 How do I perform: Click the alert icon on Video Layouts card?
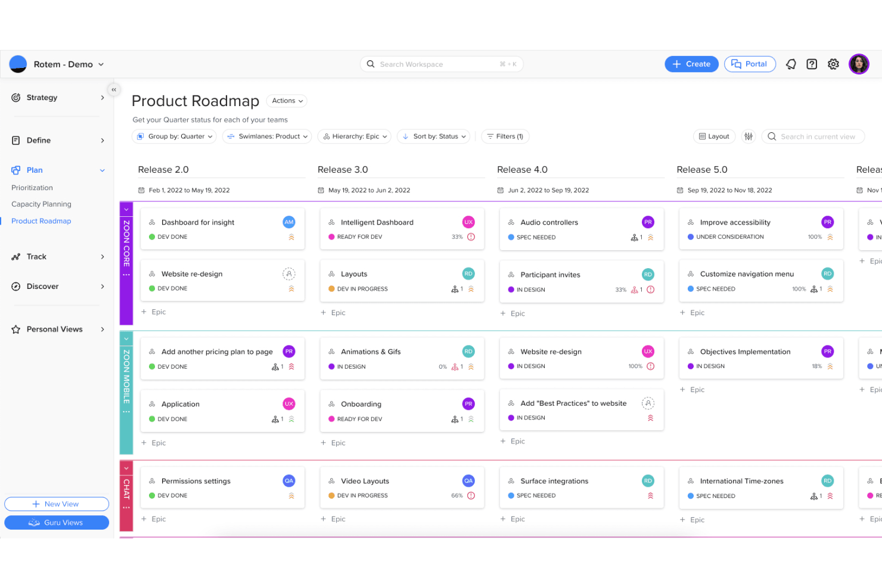[x=471, y=496]
